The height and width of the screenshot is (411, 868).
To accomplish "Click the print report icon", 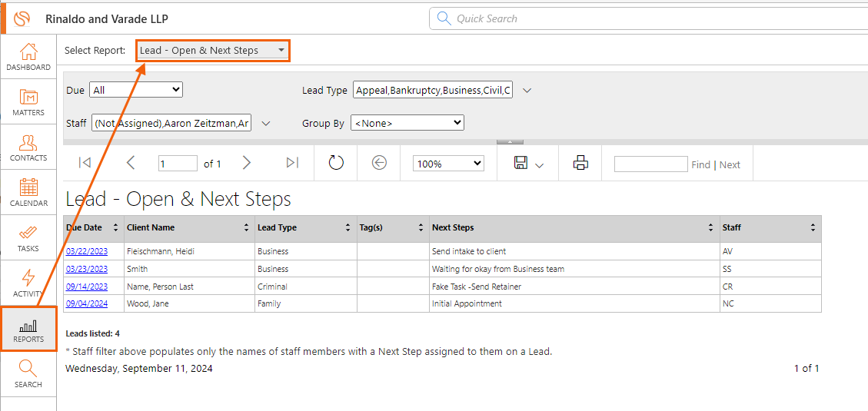I will tap(580, 163).
